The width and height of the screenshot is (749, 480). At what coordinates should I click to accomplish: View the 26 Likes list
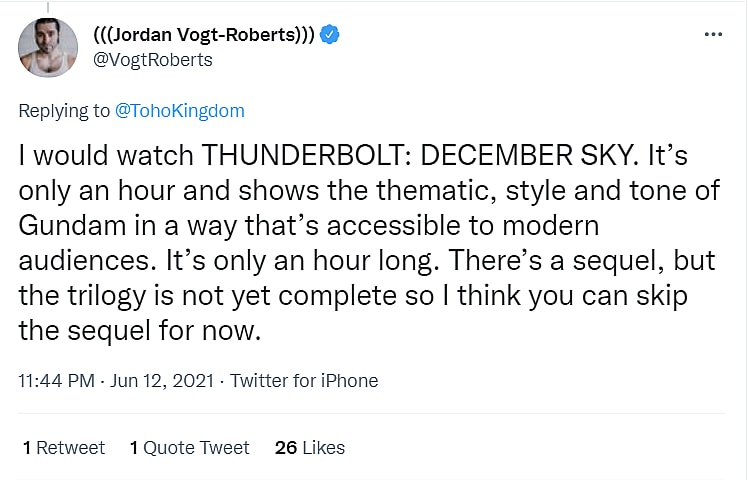point(310,448)
